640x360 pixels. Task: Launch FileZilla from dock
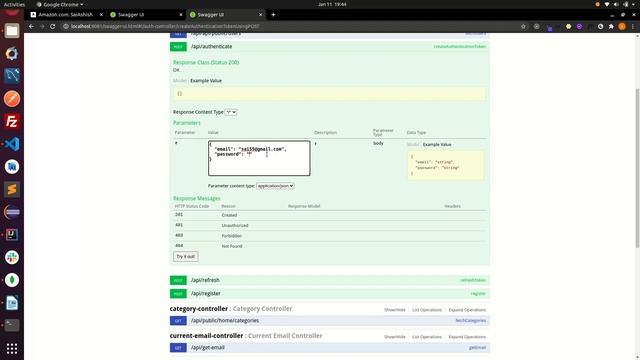12,121
